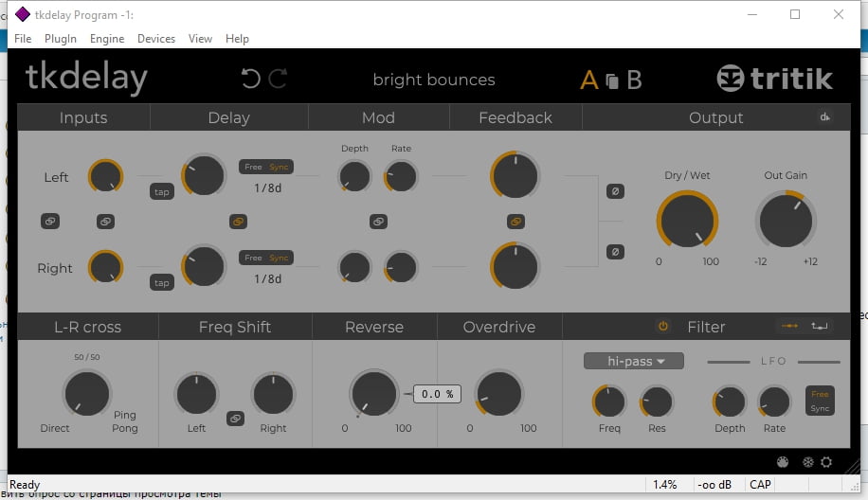868x500 pixels.
Task: Toggle the Inputs label link icon
Action: pos(50,222)
